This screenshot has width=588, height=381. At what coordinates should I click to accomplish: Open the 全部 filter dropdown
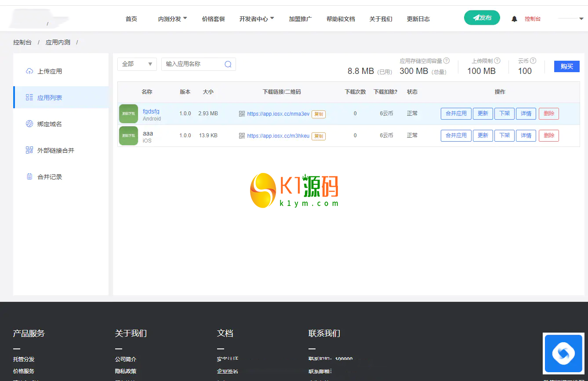pos(137,64)
